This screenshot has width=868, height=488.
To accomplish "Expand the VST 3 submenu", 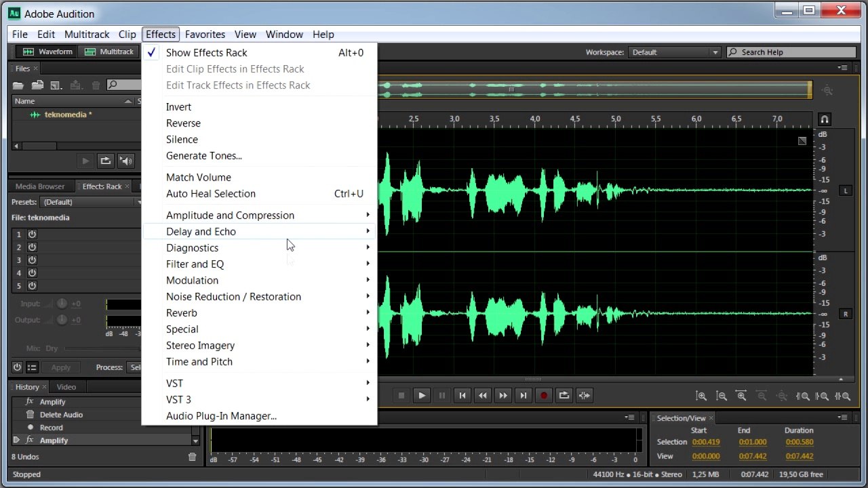I will pos(259,399).
